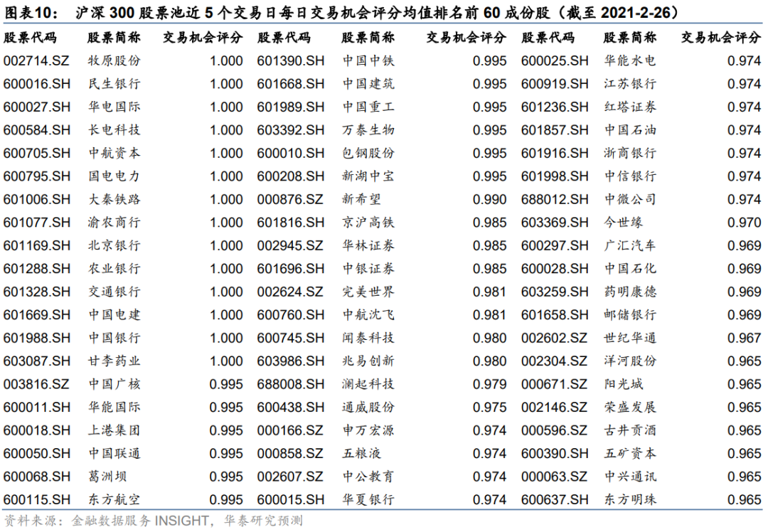Click the stock name 新希望
768x532 pixels.
tap(361, 199)
